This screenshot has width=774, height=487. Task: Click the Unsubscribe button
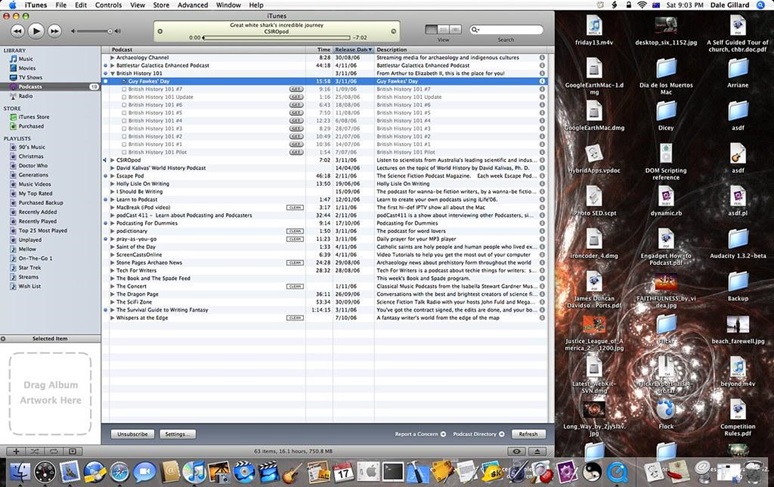(x=132, y=434)
